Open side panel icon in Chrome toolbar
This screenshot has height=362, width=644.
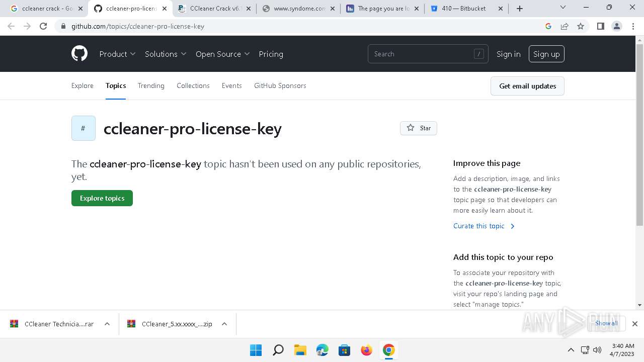(600, 26)
